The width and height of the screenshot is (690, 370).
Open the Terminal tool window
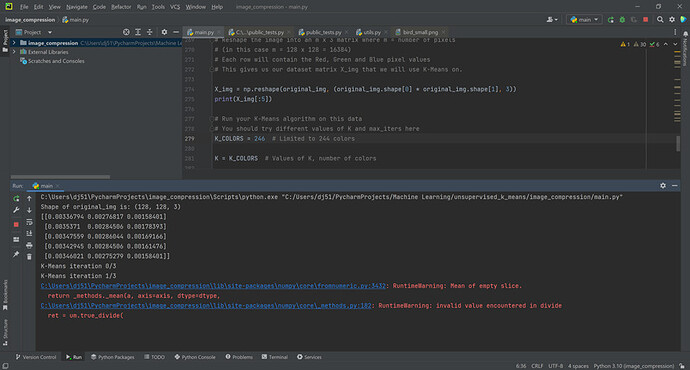[275, 357]
